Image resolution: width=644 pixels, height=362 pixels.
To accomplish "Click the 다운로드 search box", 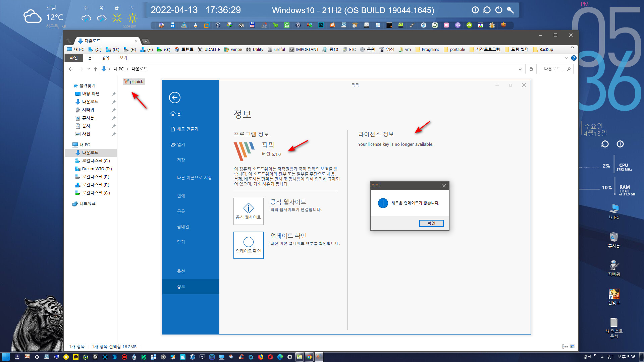I will coord(557,69).
